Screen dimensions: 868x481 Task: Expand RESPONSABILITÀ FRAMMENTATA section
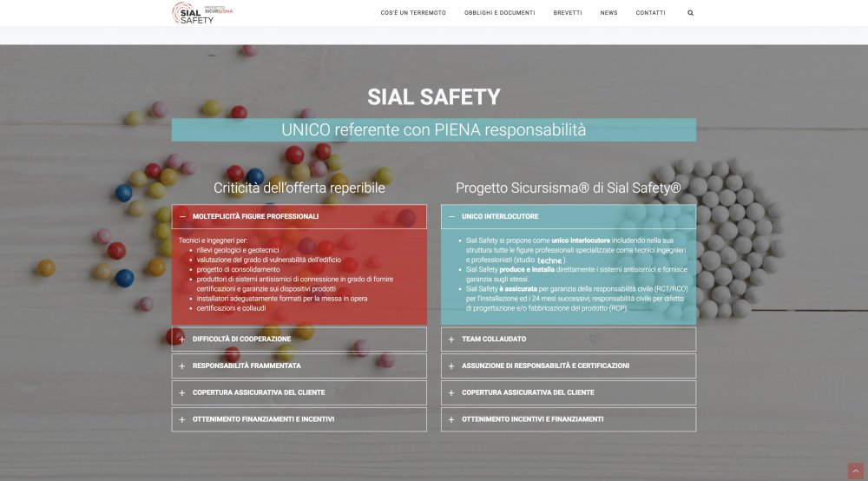click(299, 366)
